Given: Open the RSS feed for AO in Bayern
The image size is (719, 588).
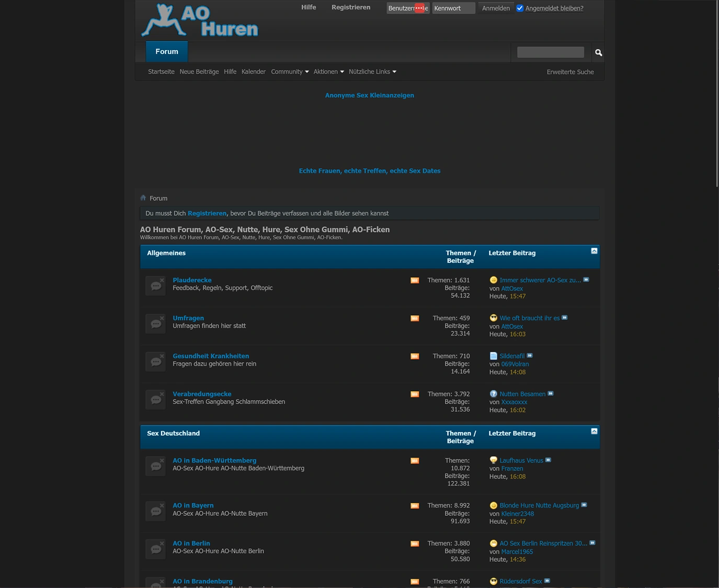Looking at the screenshot, I should tap(415, 506).
